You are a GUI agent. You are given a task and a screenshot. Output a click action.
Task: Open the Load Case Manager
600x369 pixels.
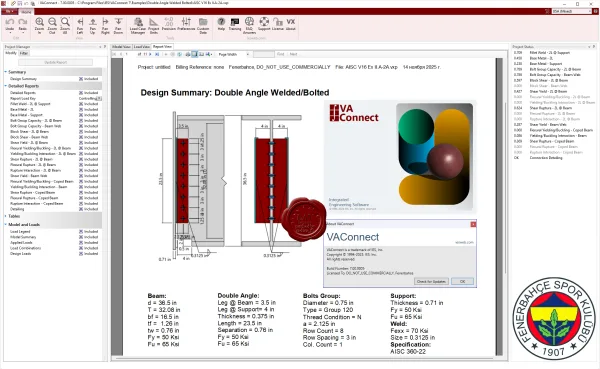point(138,25)
